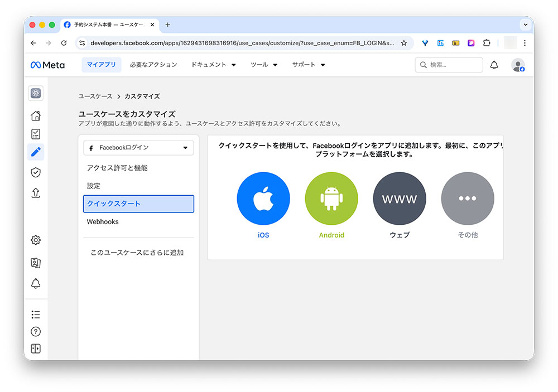Open the dashboard home icon in sidebar
The height and width of the screenshot is (392, 558).
pyautogui.click(x=36, y=114)
